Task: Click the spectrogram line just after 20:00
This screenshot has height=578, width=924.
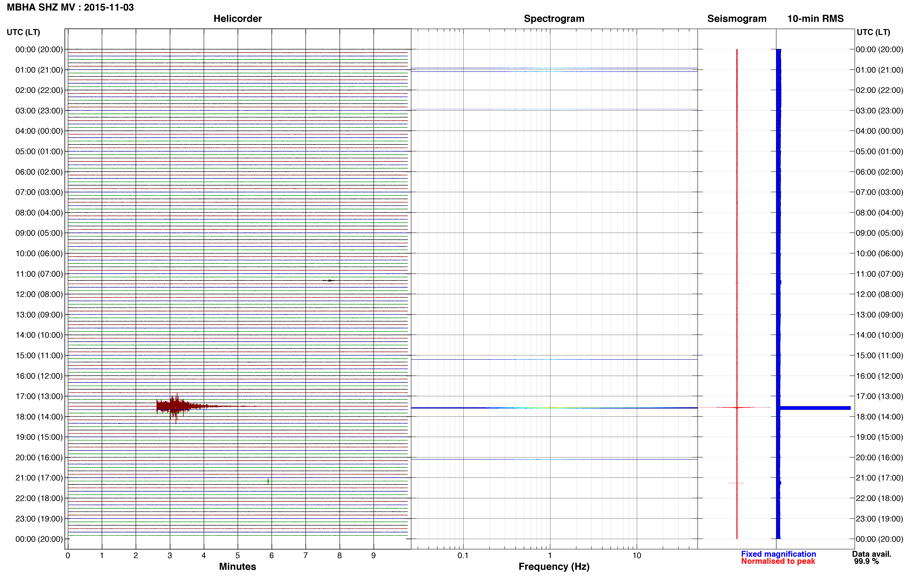Action: pos(554,459)
